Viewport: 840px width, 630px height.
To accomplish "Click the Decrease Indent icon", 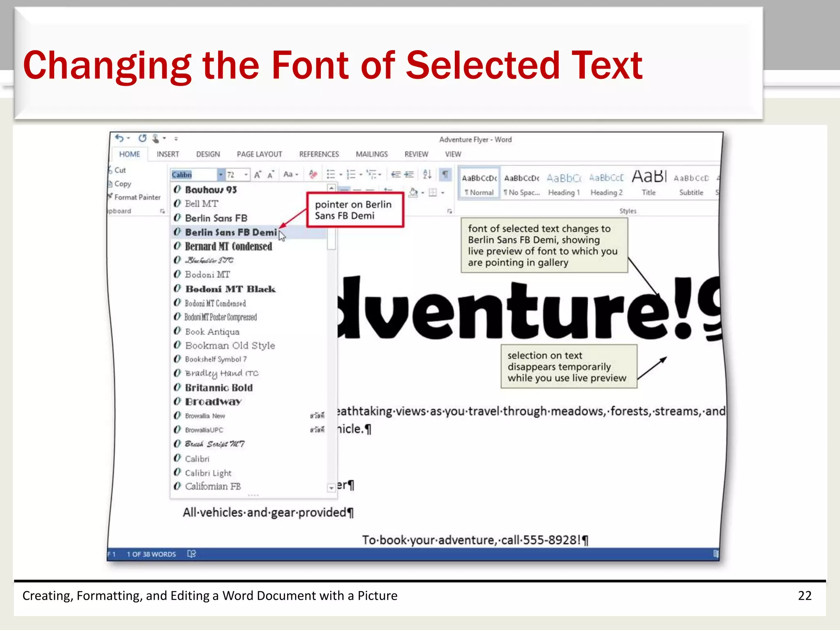I will [396, 174].
